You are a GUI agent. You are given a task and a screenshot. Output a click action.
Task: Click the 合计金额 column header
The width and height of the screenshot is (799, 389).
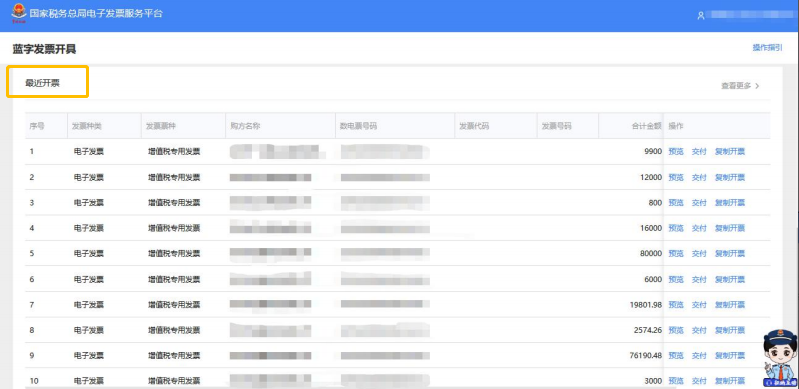(x=647, y=126)
